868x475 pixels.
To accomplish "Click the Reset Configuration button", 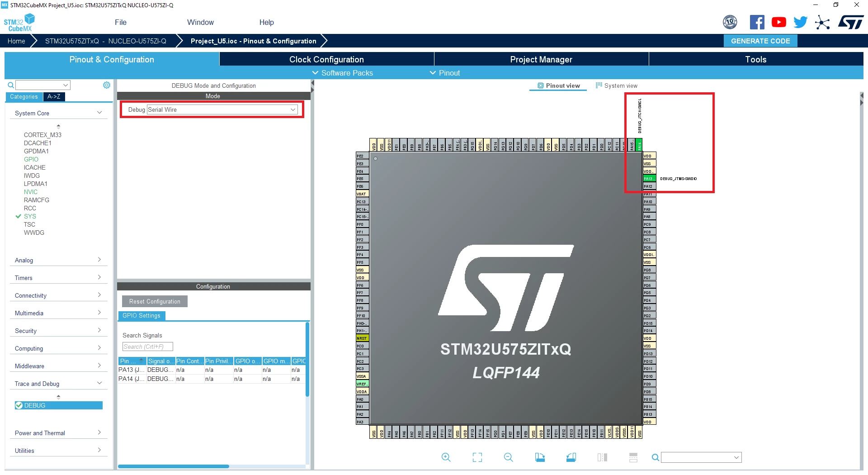I will pyautogui.click(x=155, y=301).
